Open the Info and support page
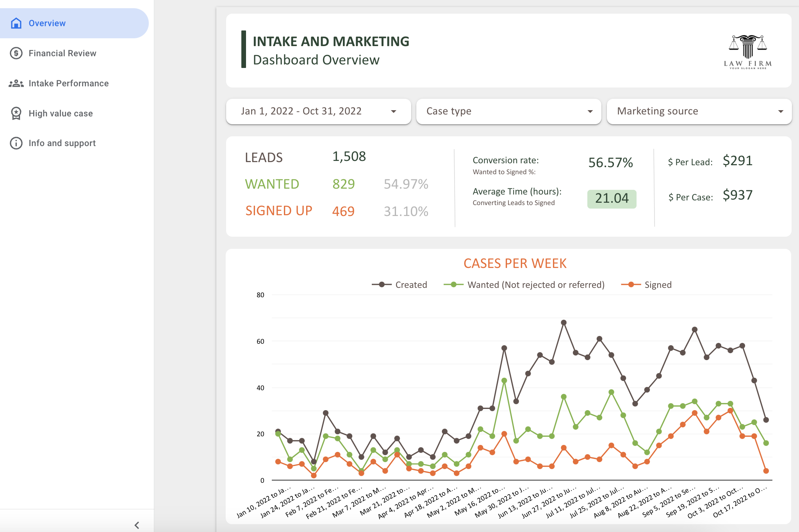Image resolution: width=799 pixels, height=532 pixels. coord(62,143)
